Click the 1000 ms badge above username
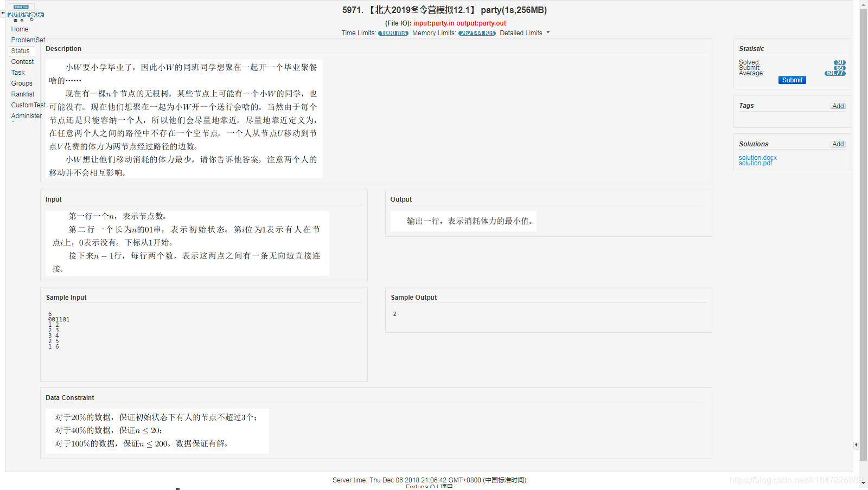The image size is (868, 490). [x=21, y=7]
